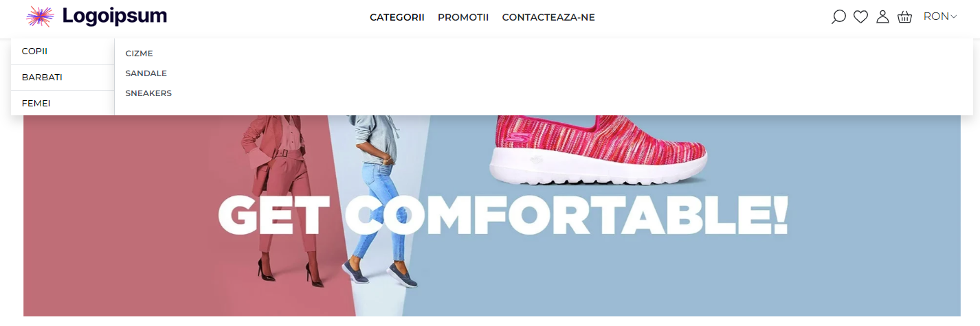Open the user account icon

point(882,17)
